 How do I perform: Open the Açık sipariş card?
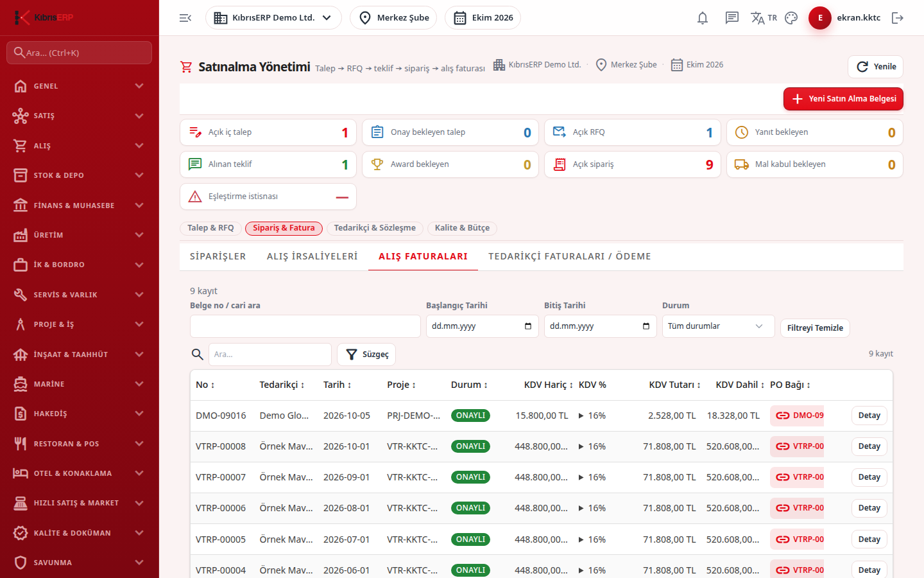(x=633, y=164)
